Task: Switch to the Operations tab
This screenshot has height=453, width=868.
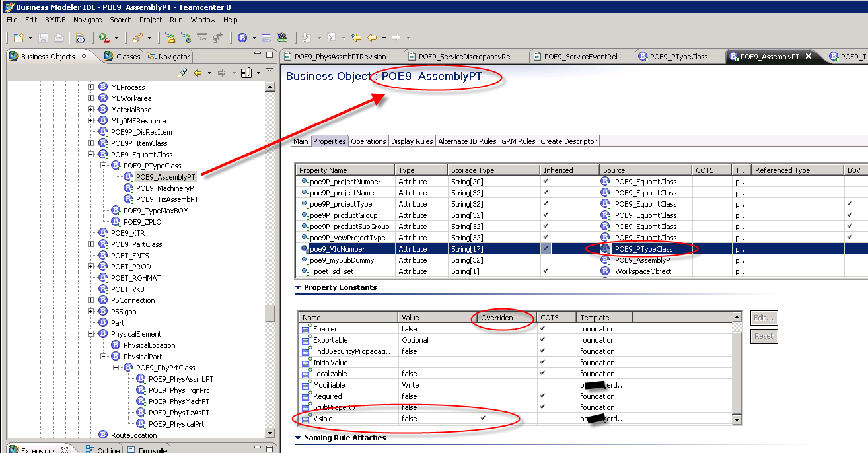Action: tap(368, 141)
